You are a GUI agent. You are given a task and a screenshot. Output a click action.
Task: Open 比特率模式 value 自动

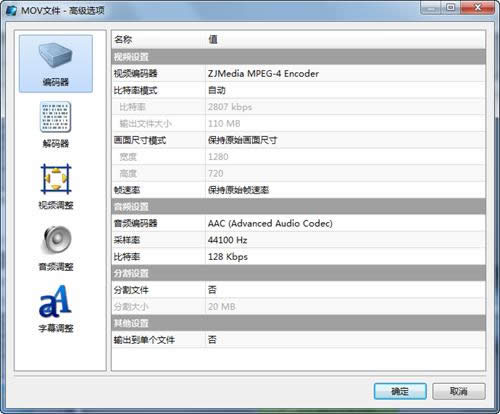click(345, 90)
